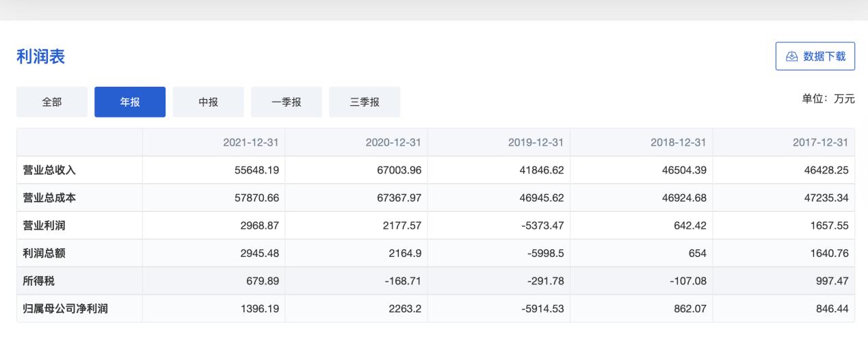This screenshot has width=868, height=339.
Task: Switch to the 全部 tab
Action: (x=52, y=102)
